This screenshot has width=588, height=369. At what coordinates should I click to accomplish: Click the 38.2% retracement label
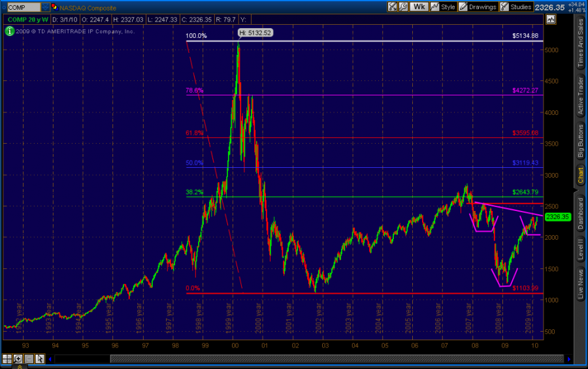point(195,192)
